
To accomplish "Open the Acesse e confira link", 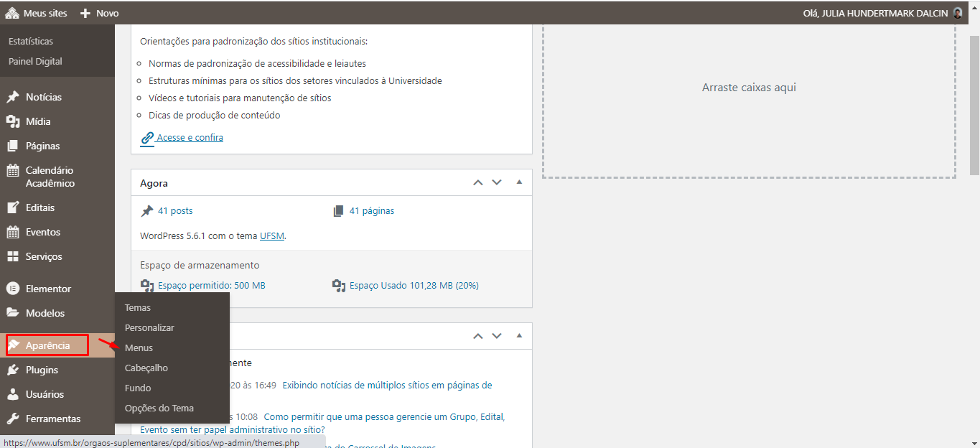I will tap(190, 137).
